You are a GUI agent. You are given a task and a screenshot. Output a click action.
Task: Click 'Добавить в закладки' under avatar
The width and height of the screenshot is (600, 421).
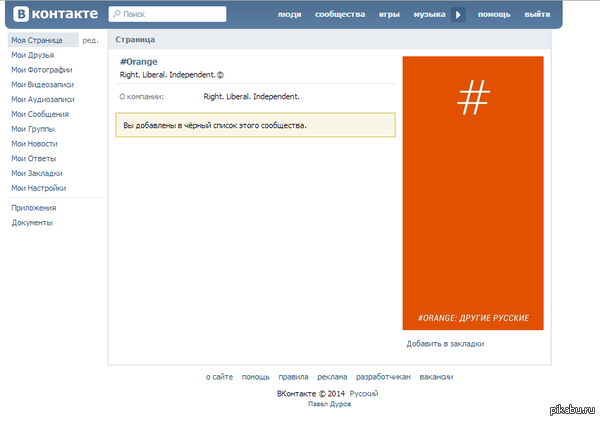tap(445, 343)
